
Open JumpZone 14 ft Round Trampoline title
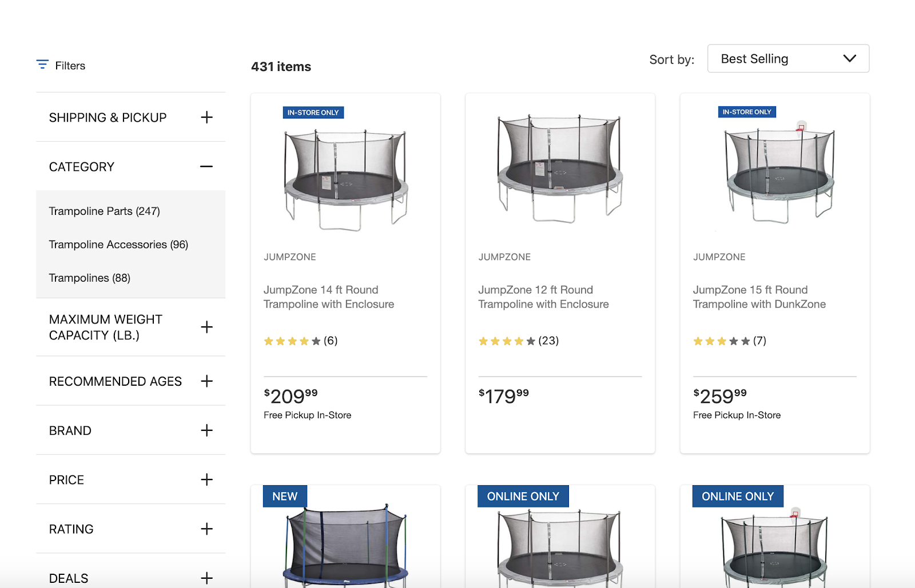[x=328, y=297]
